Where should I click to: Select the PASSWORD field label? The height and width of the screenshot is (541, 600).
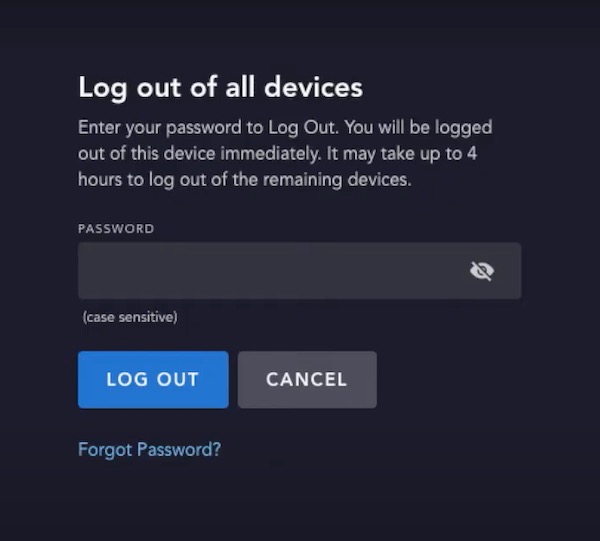[116, 229]
